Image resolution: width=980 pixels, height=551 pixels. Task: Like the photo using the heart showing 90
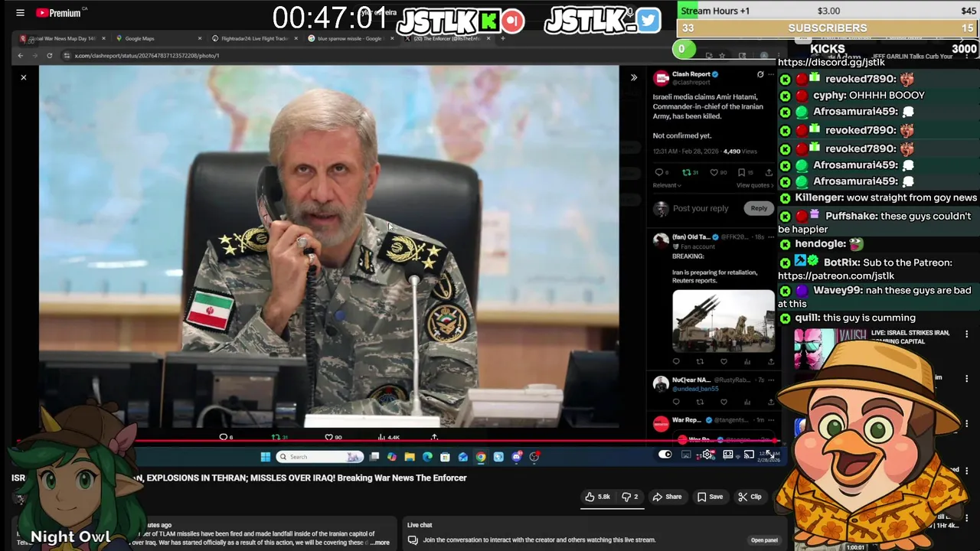pyautogui.click(x=328, y=437)
